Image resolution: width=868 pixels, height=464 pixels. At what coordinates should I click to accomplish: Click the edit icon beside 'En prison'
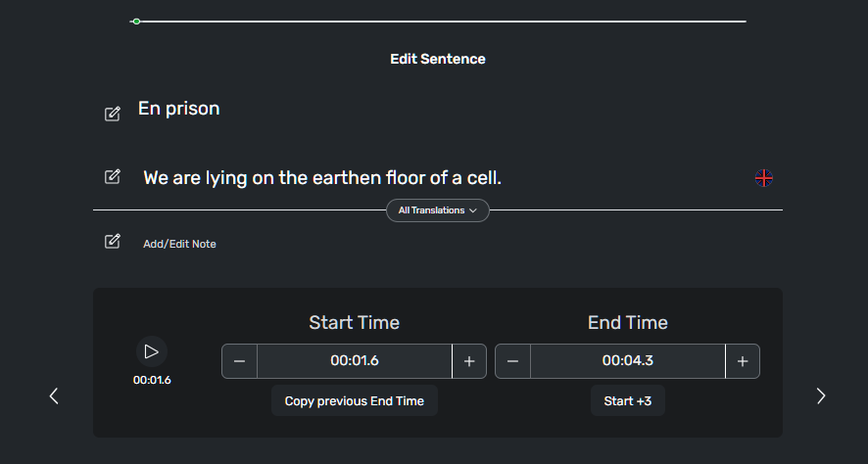point(113,114)
